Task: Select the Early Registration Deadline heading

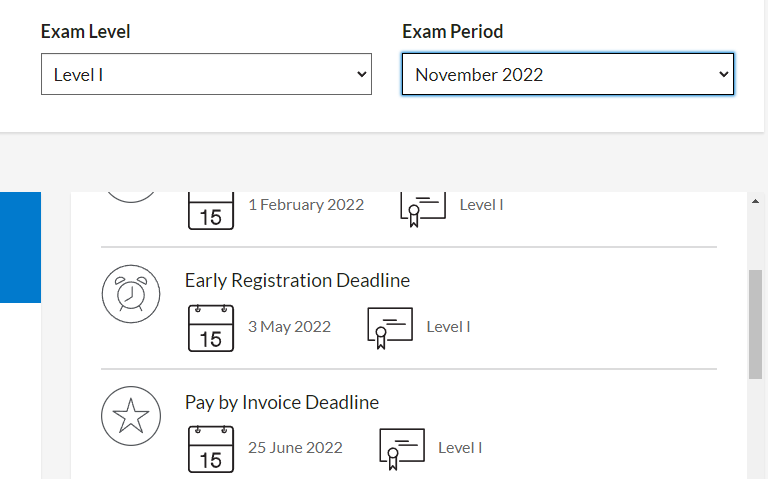Action: coord(297,280)
